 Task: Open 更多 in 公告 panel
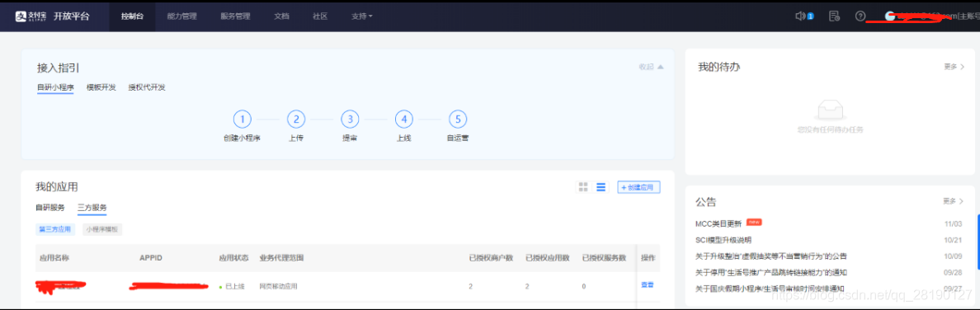954,201
